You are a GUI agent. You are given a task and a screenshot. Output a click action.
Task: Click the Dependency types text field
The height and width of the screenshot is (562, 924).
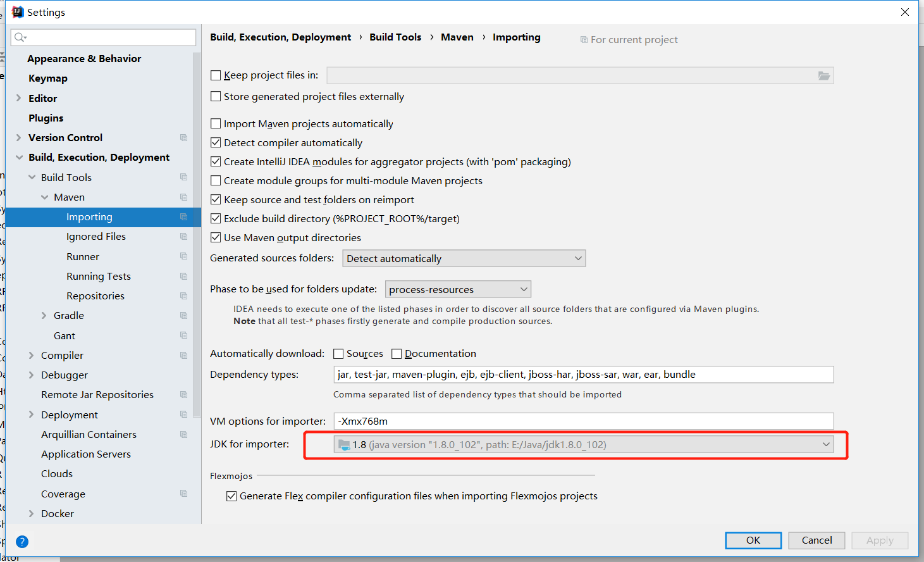[x=583, y=375]
